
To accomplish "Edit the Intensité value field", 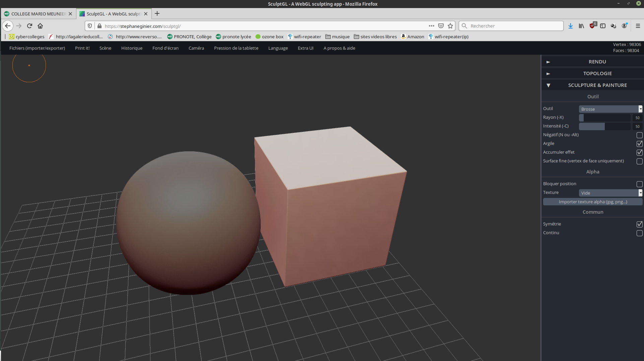I will 637,126.
